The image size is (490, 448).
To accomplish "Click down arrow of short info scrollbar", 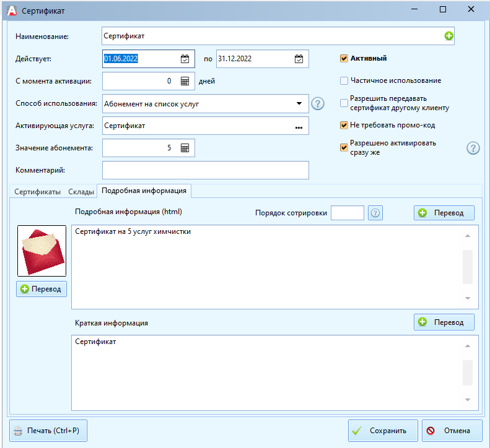I will point(468,400).
